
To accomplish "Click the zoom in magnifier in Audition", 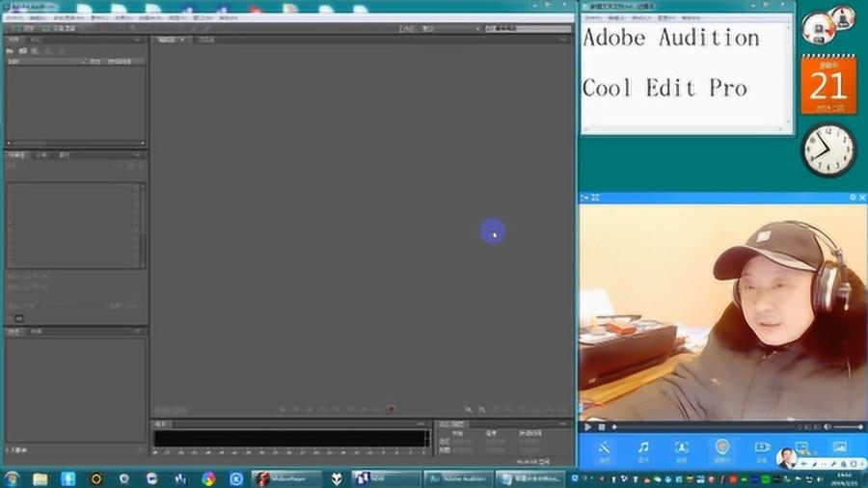I will pyautogui.click(x=469, y=410).
